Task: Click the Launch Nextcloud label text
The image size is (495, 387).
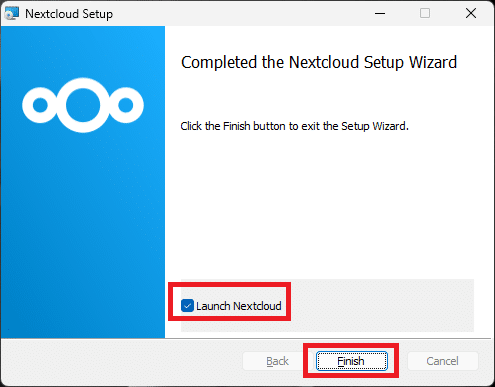Action: [x=239, y=306]
